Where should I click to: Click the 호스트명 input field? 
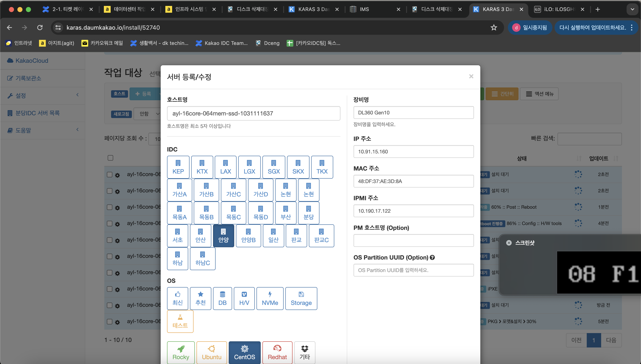click(254, 113)
